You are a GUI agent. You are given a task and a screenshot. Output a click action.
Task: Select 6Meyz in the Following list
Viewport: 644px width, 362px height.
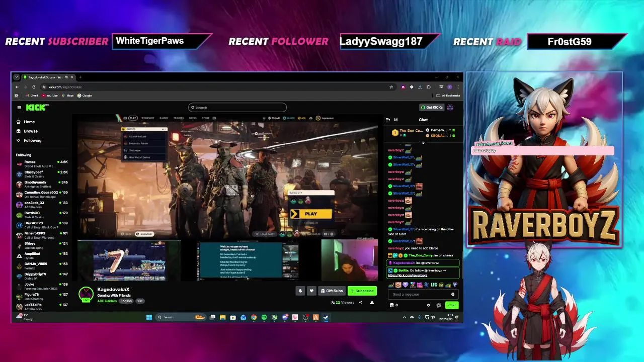point(42,245)
